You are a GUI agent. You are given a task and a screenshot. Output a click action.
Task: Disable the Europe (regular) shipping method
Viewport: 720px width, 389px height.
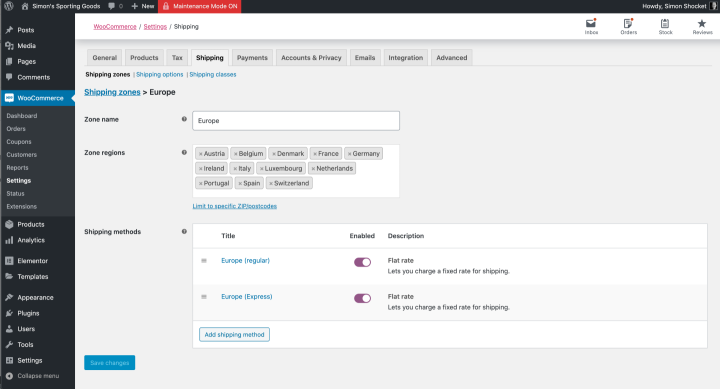pos(362,262)
